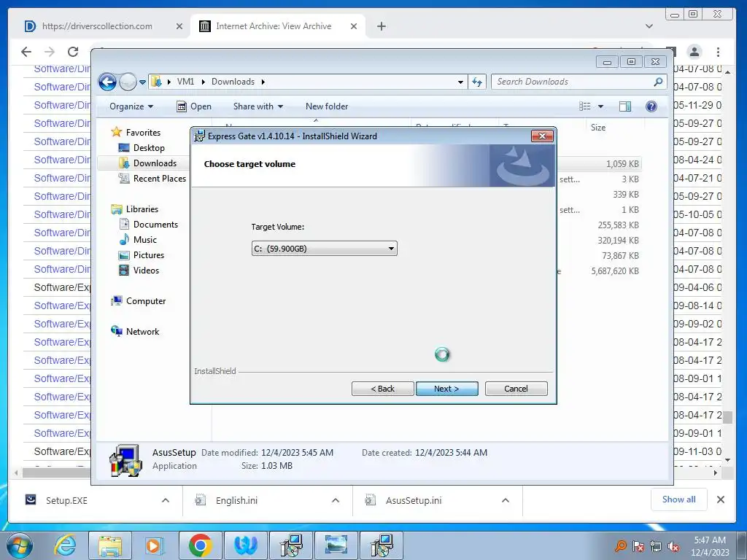Open Explorer help icon
The width and height of the screenshot is (747, 560).
click(x=651, y=106)
